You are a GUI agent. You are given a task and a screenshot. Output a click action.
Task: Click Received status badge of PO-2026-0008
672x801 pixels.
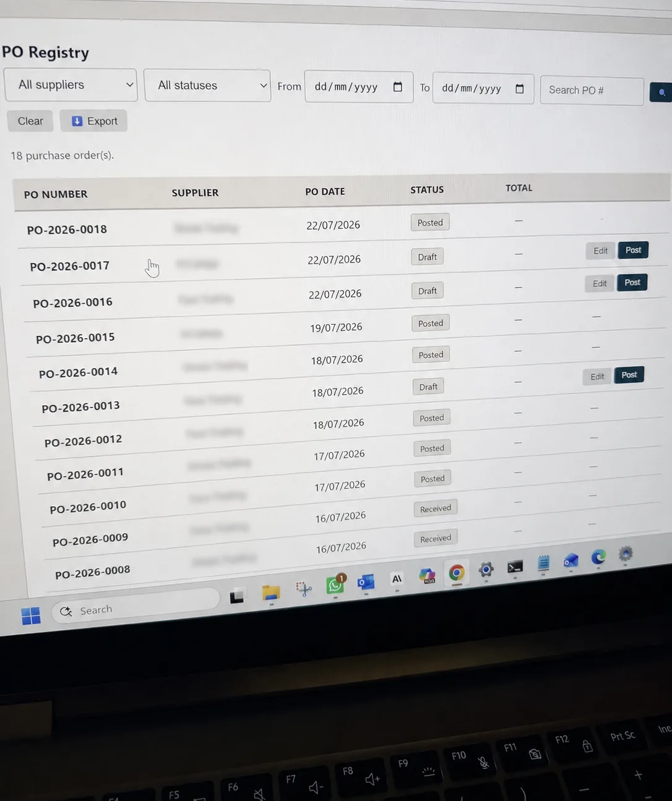coord(436,538)
